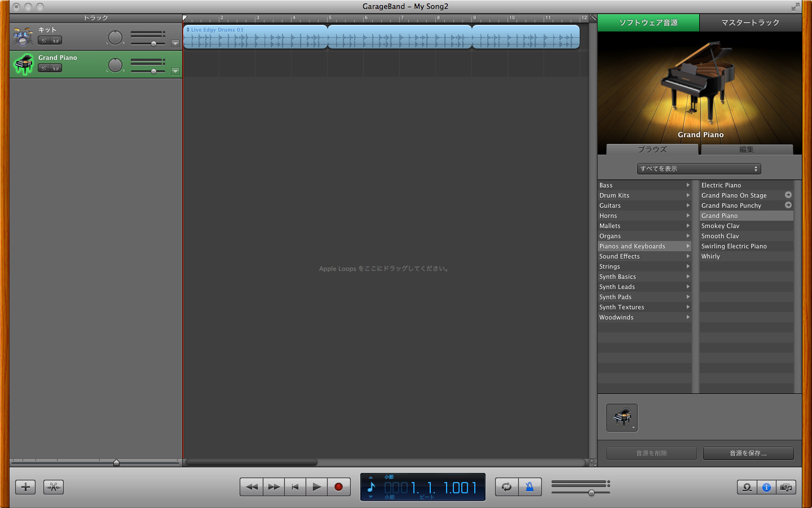Click the rewind transport button
Image resolution: width=812 pixels, height=508 pixels.
pyautogui.click(x=251, y=487)
